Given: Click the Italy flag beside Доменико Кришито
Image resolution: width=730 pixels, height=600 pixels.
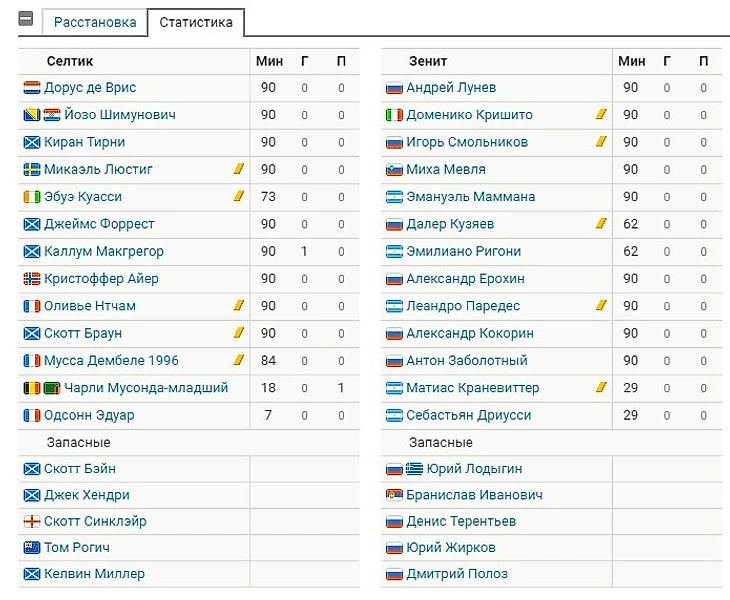Looking at the screenshot, I should tap(394, 115).
